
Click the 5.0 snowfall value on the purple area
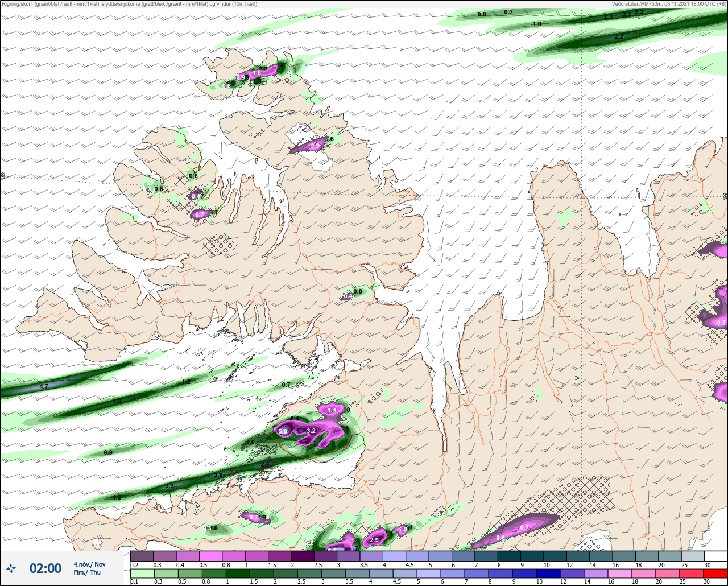(x=284, y=432)
